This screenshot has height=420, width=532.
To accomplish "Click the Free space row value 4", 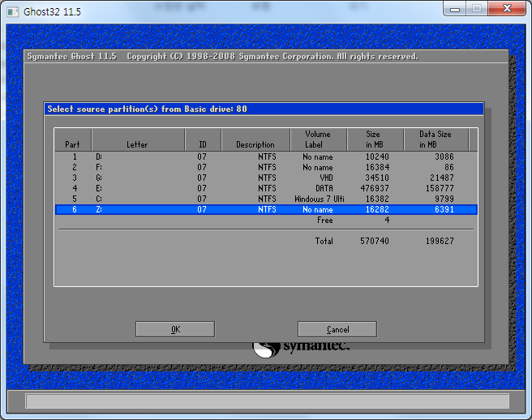I will point(387,221).
